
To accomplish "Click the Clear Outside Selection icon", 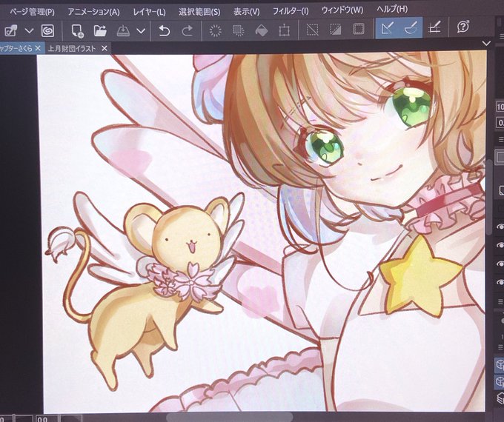I will 238,30.
